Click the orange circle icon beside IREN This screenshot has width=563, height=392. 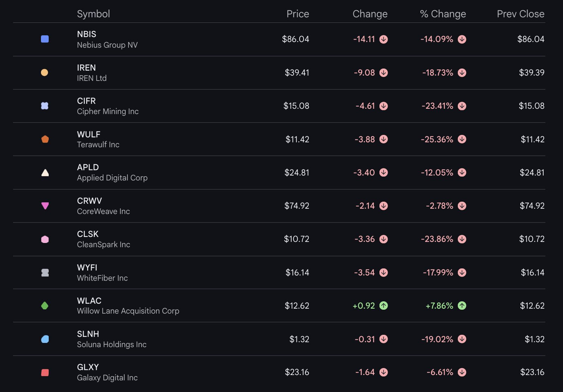pos(44,72)
